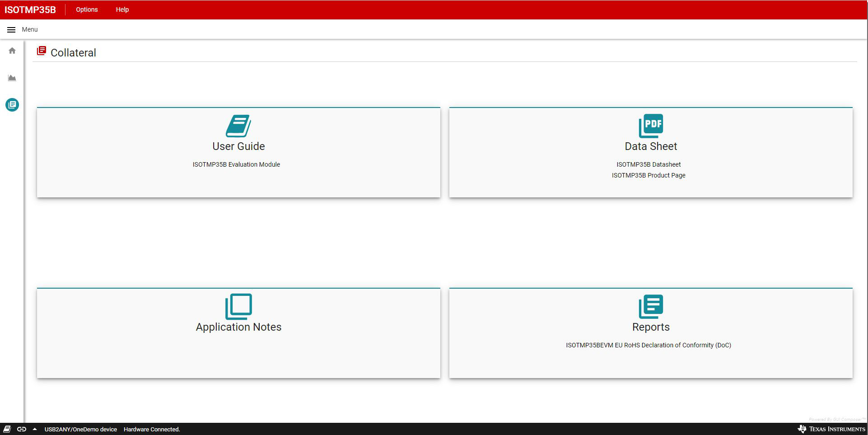Click the hamburger menu icon
Image resolution: width=868 pixels, height=435 pixels.
point(11,30)
